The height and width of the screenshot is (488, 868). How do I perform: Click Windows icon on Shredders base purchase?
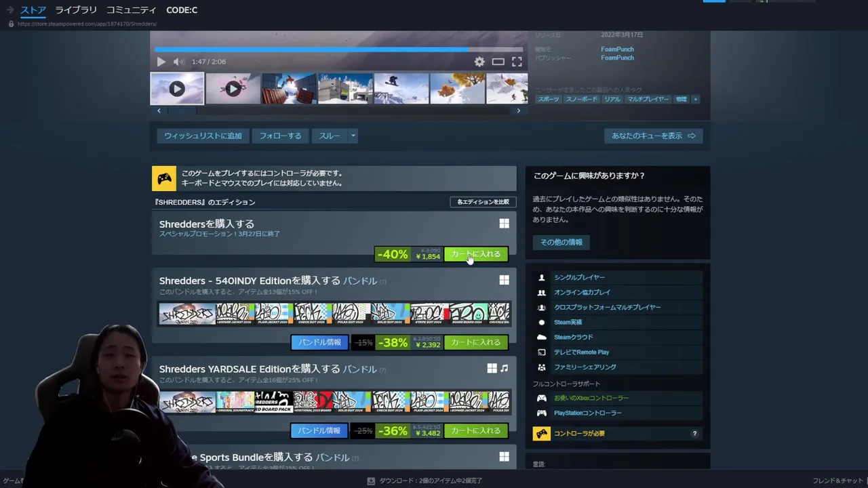coord(504,224)
